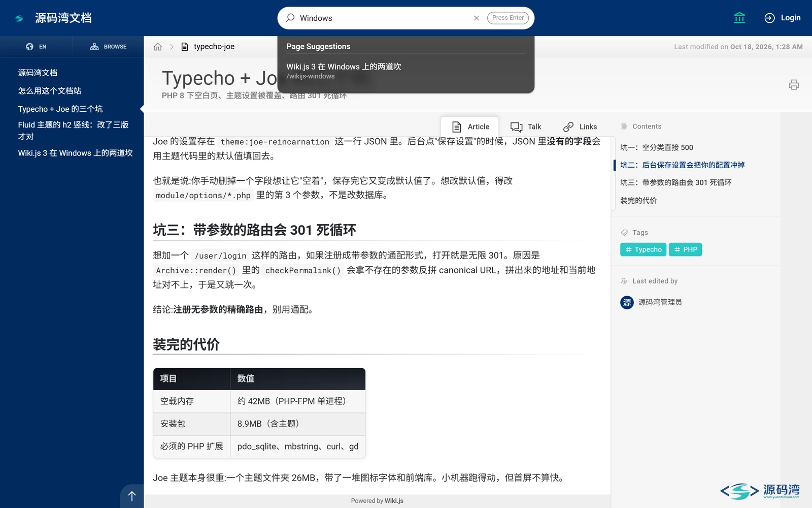Open sidebar link 源码湾文档
Screen dimensions: 812x508
point(38,73)
